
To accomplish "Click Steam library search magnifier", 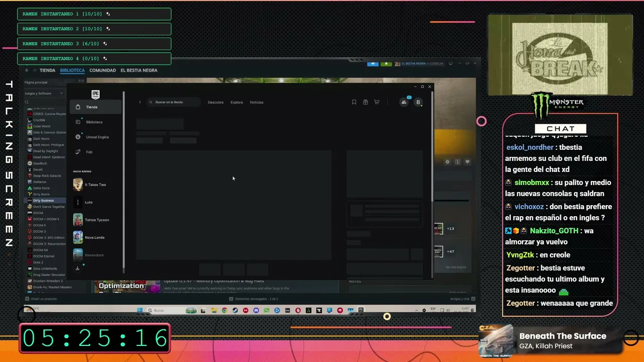I will point(27,102).
